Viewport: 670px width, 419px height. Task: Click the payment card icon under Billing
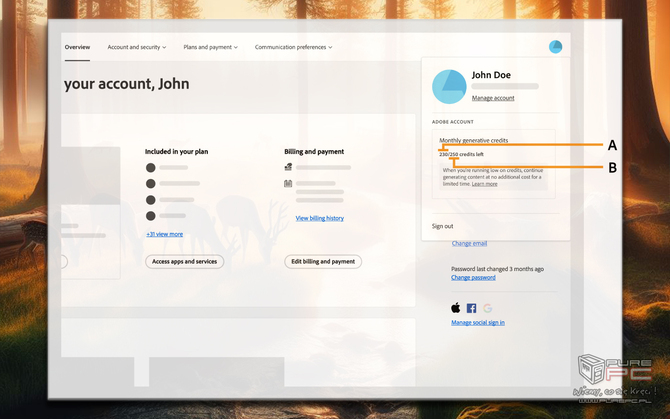(x=288, y=167)
